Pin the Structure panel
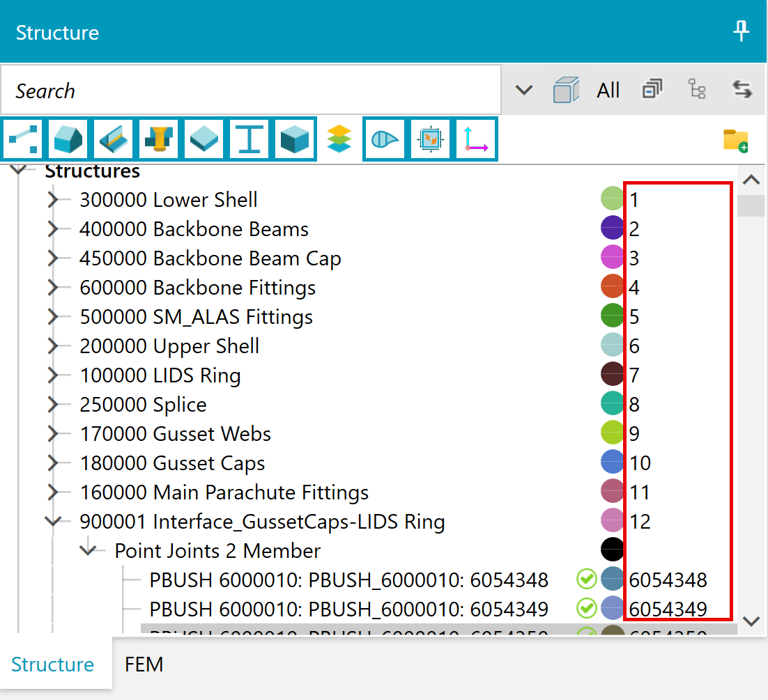The image size is (768, 700). click(741, 32)
